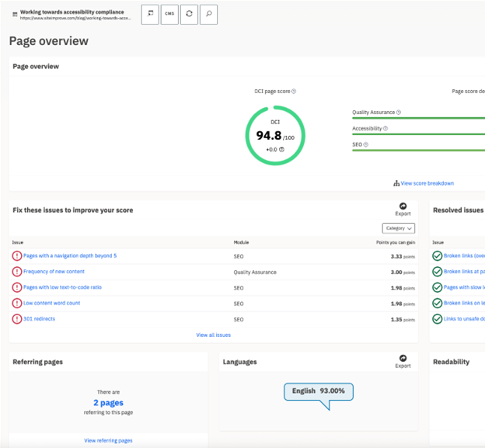Viewport: 485px width, 448px height.
Task: Click the page note icon button
Action: 150,14
